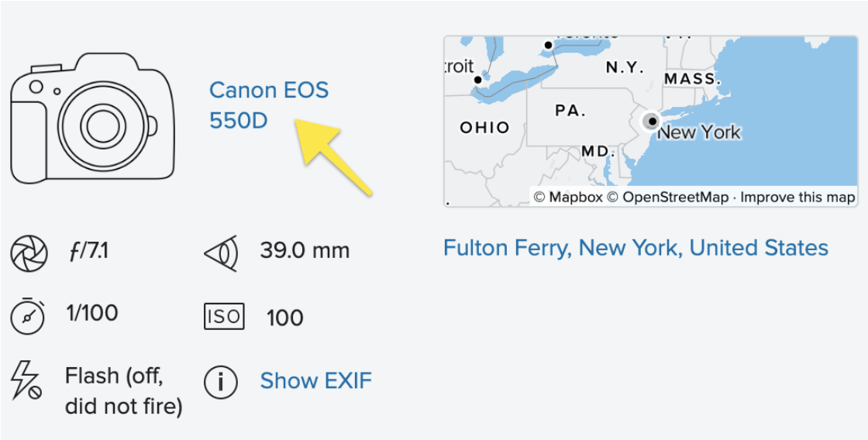Viewport: 868px width, 440px height.
Task: Click the New York location marker
Action: coord(651,121)
